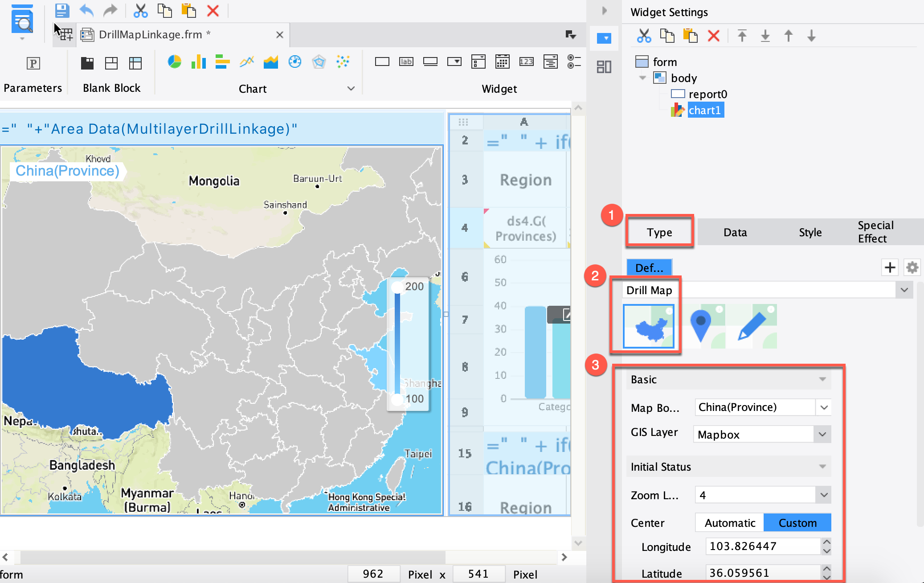
Task: Expand the Chart group chevron
Action: tap(351, 88)
